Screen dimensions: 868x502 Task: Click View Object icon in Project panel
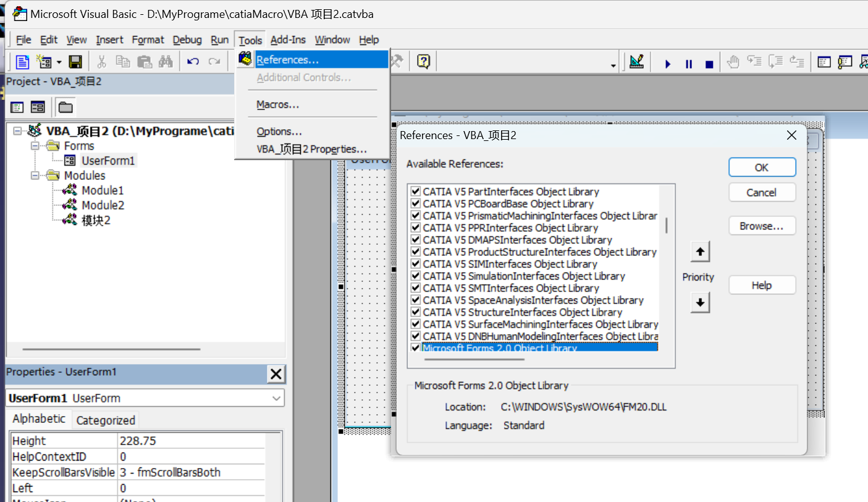(x=38, y=108)
